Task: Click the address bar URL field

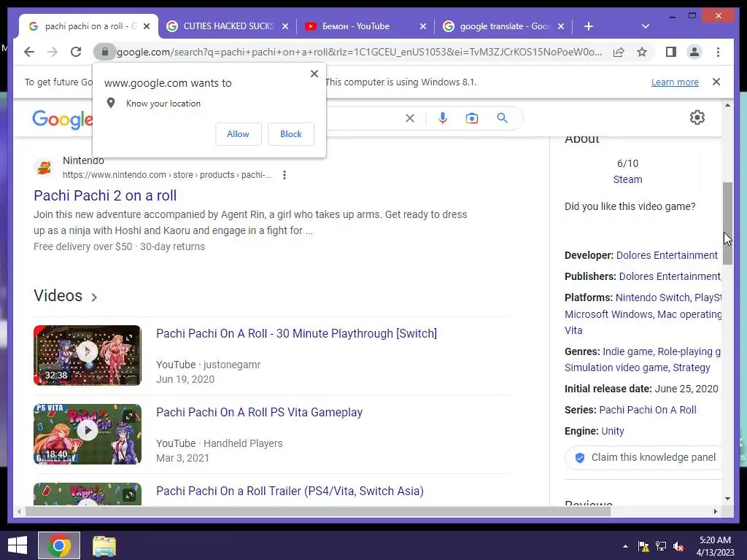Action: click(359, 52)
